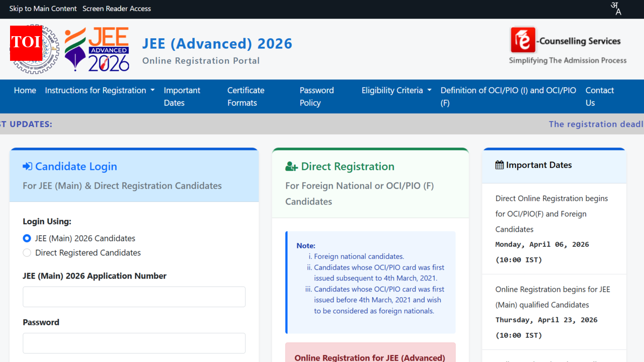Click 'Note:' heading in the blue box
This screenshot has width=644, height=362.
click(306, 246)
